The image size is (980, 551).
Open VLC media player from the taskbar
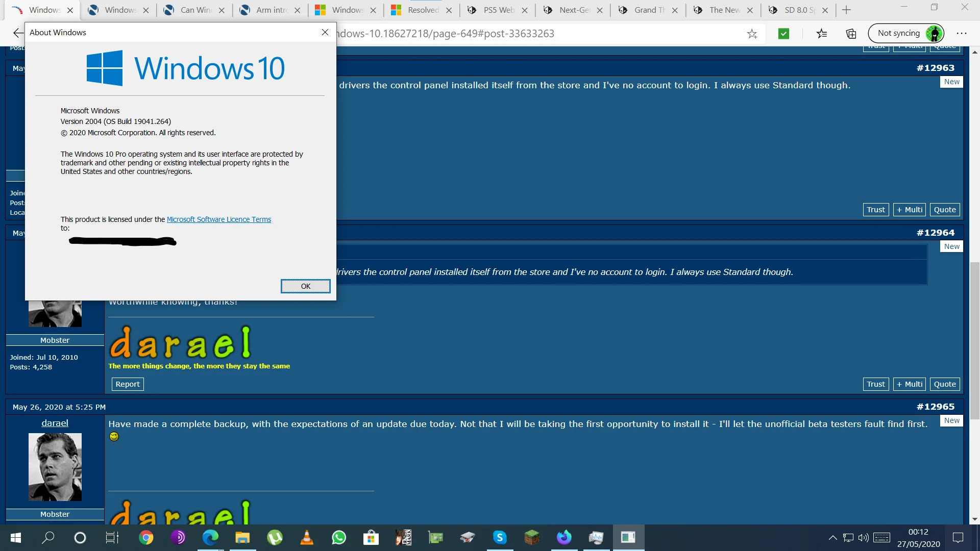pos(307,538)
